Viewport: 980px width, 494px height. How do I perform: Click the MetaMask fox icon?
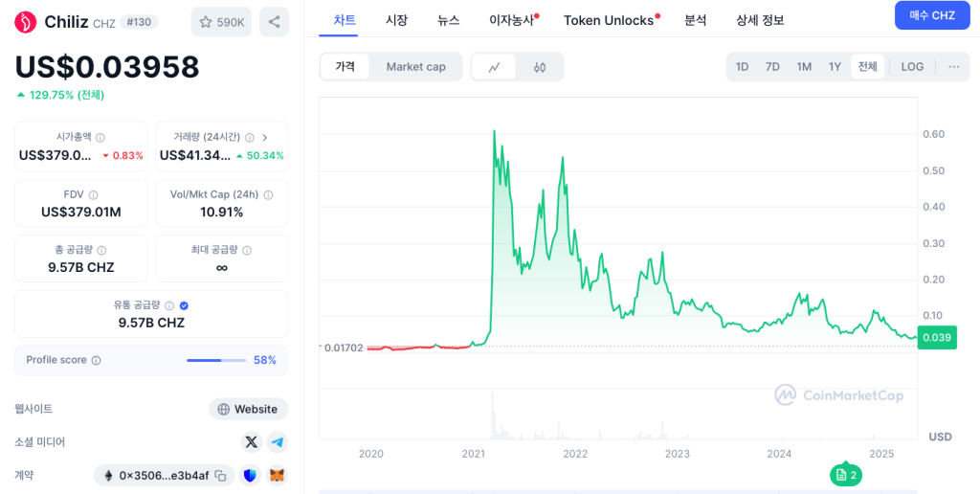(x=277, y=475)
